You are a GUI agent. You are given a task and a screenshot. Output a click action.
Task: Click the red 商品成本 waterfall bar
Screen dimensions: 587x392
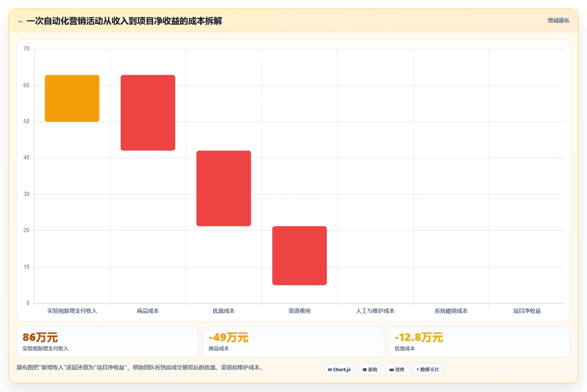click(148, 113)
